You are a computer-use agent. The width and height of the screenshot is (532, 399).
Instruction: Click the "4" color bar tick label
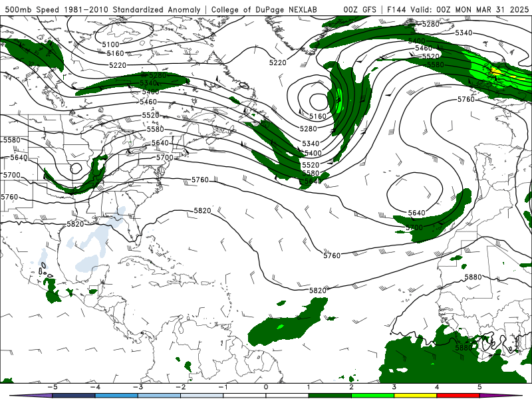pos(437,387)
